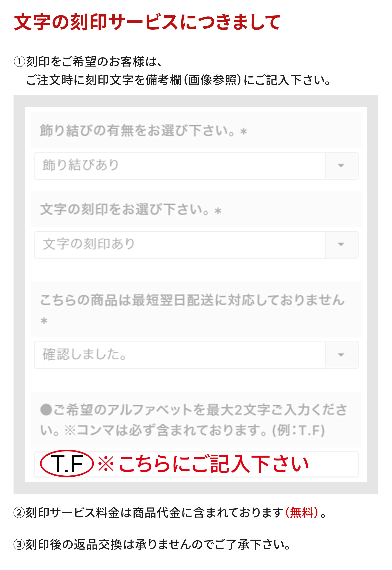Click the gray bullet before ご希望のアルファベット
Viewport: 392px width, 570px height.
click(x=46, y=410)
